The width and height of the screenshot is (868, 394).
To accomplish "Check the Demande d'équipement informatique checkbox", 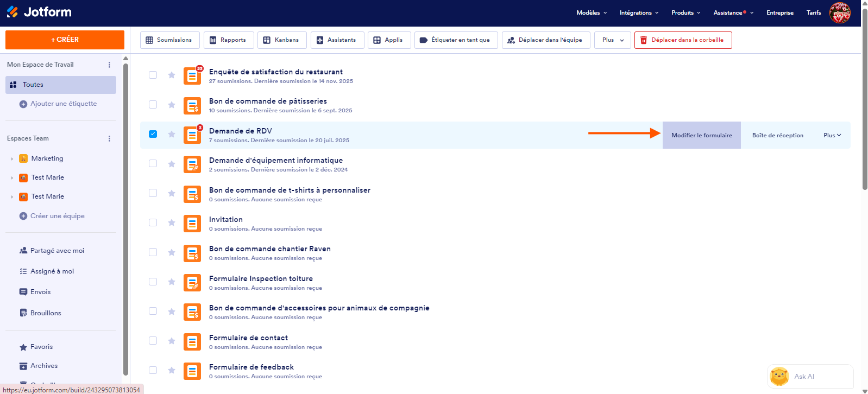I will pos(153,163).
